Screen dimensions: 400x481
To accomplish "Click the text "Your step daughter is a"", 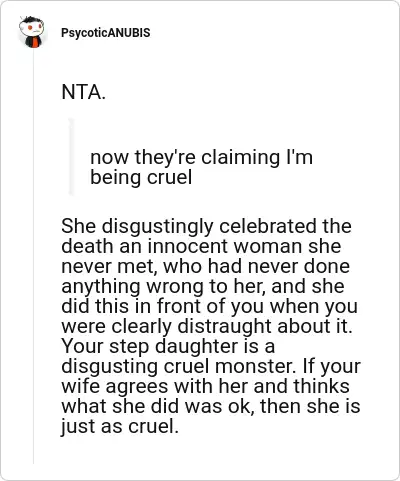I will pyautogui.click(x=168, y=346).
